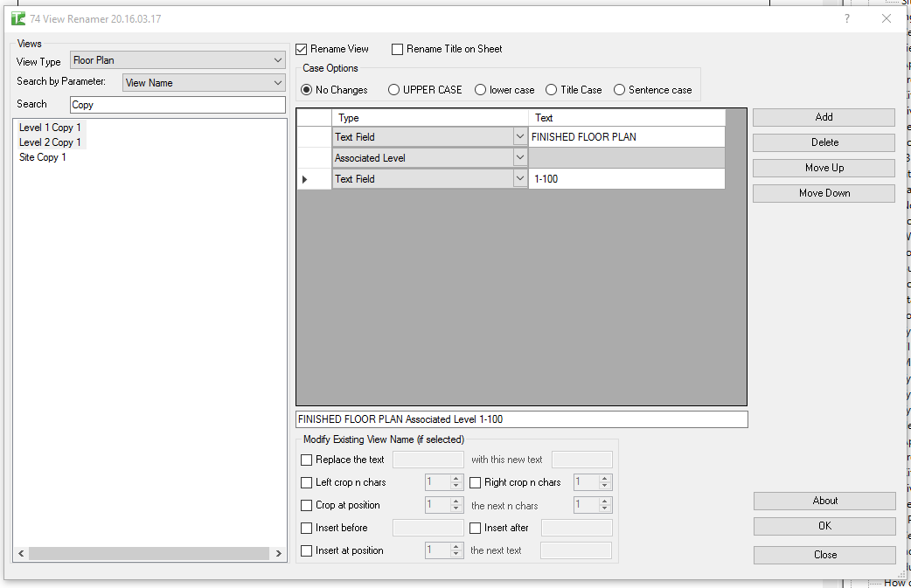Viewport: 911px width, 588px height.
Task: Click the View Renamer app icon
Action: click(18, 18)
